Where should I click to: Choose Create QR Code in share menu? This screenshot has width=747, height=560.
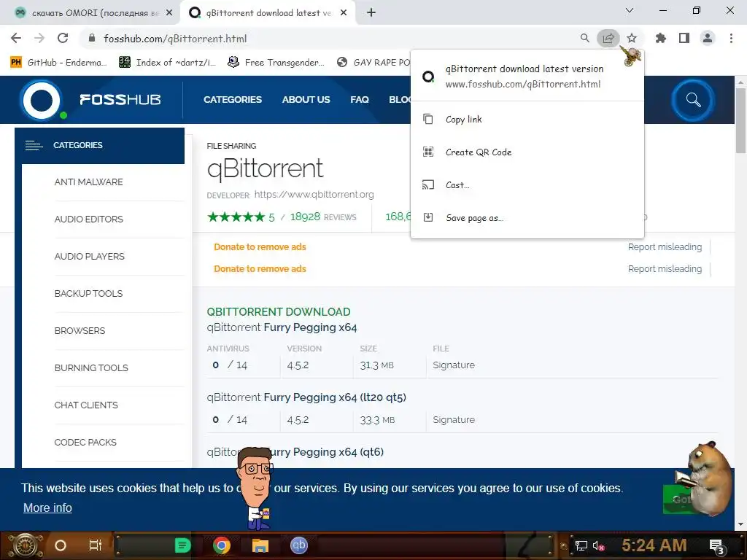[527, 152]
